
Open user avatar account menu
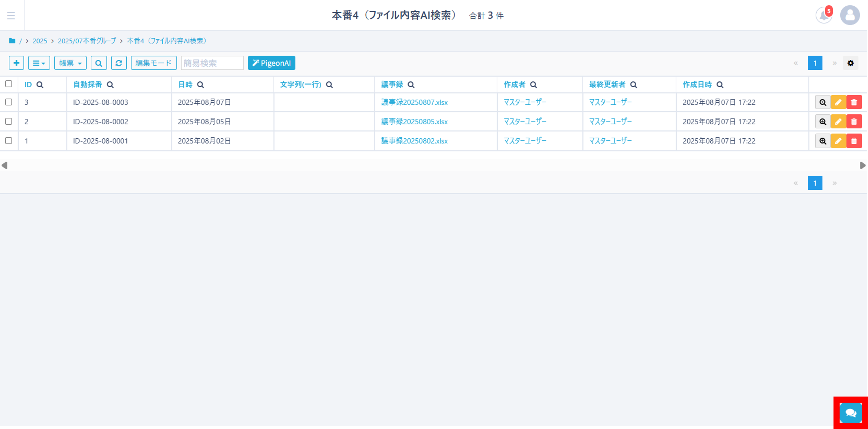tap(850, 15)
